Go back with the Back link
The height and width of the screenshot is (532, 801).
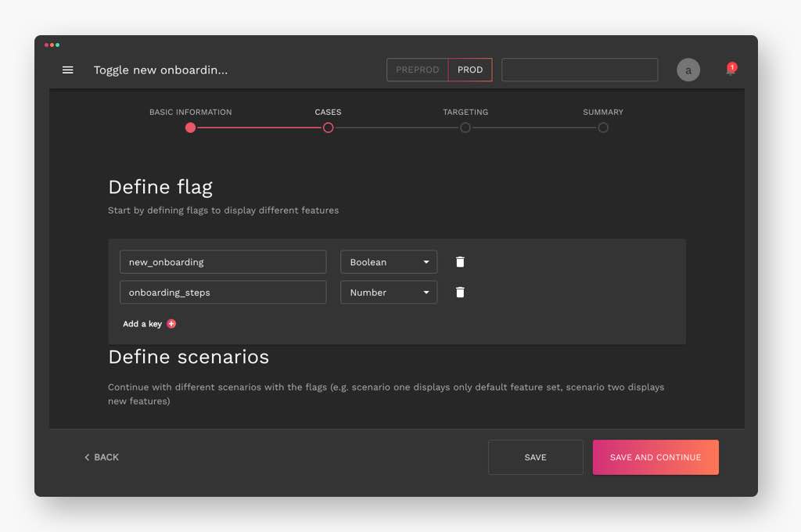click(102, 457)
